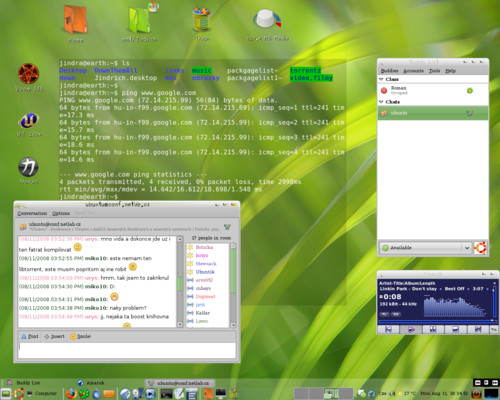
Task: Open the Help menu in Buddy List
Action: coord(450,71)
